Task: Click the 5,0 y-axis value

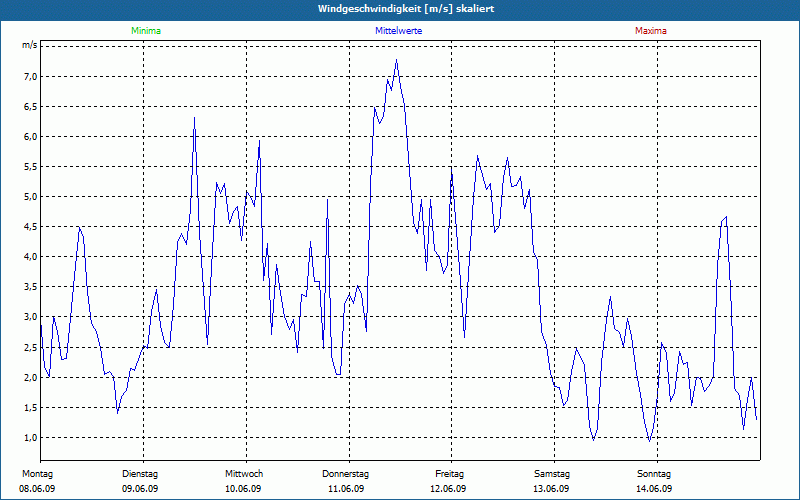Action: pos(31,197)
